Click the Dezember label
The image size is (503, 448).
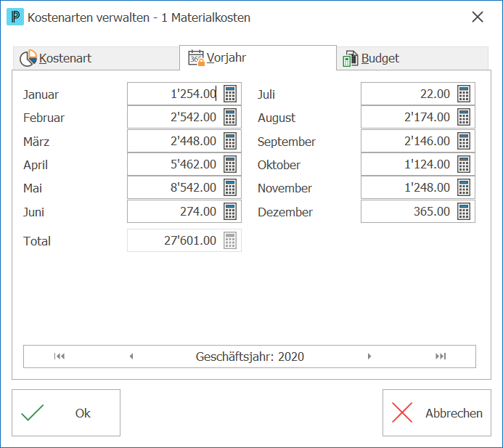click(285, 212)
